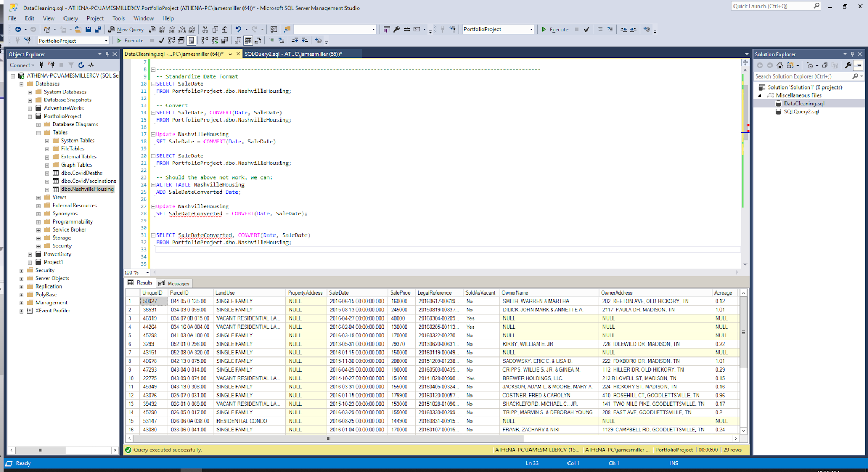Click the Home icon in Solution Explorer
Viewport: 868px width, 472px height.
(780, 65)
